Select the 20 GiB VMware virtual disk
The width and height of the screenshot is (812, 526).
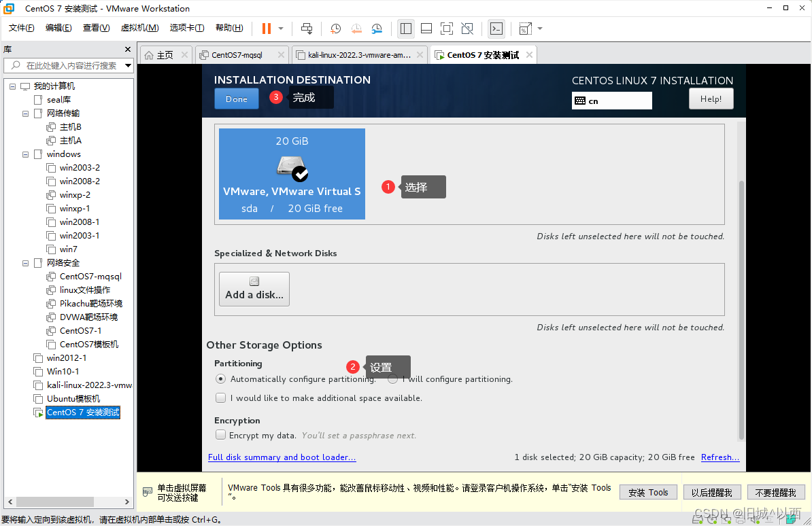coord(292,174)
